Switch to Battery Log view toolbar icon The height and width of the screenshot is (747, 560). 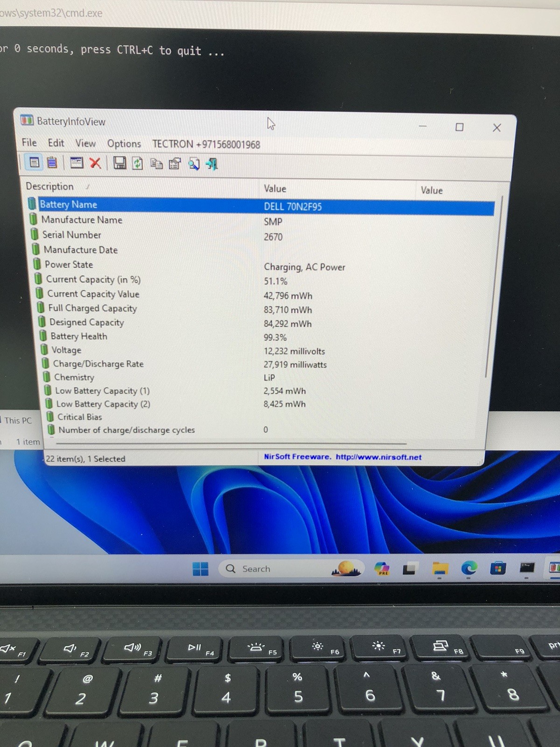click(x=52, y=162)
